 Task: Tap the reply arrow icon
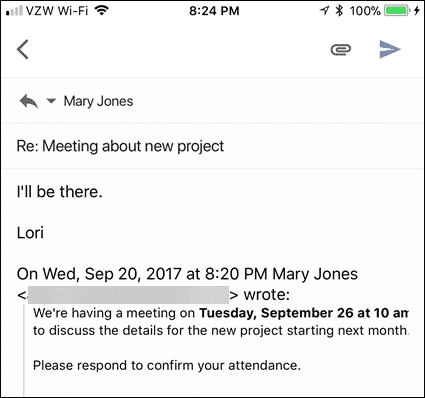click(29, 101)
